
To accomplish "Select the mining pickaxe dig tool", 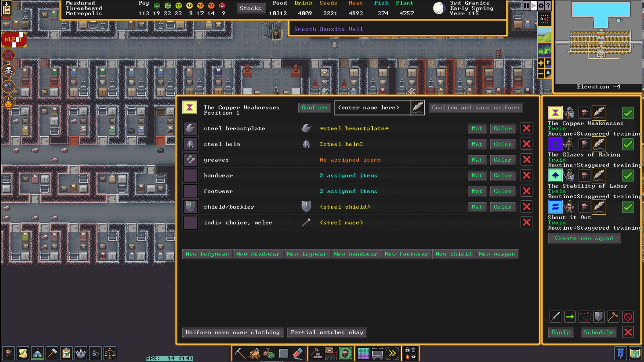I will point(240,354).
